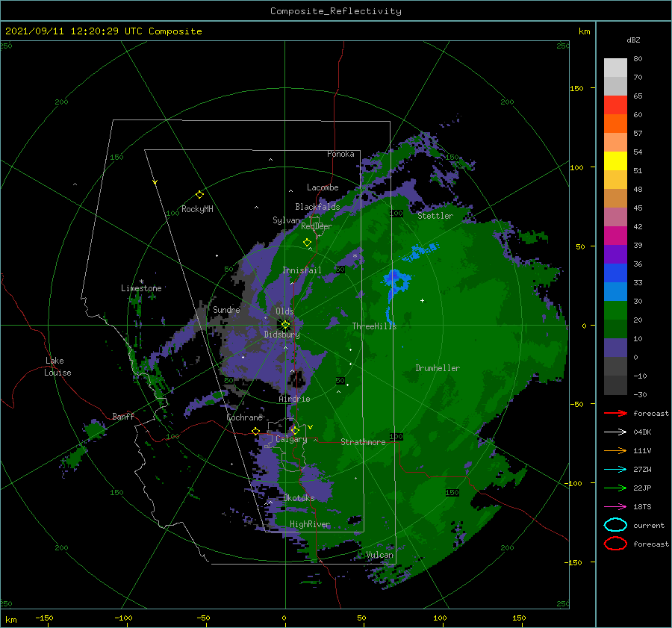Click the Cochrane city label

244,417
